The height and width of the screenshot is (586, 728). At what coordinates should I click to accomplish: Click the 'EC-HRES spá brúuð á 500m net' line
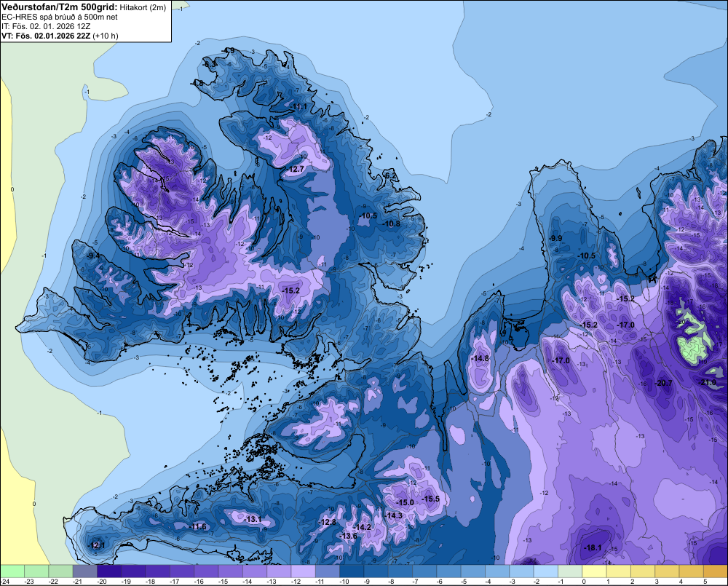(x=60, y=17)
